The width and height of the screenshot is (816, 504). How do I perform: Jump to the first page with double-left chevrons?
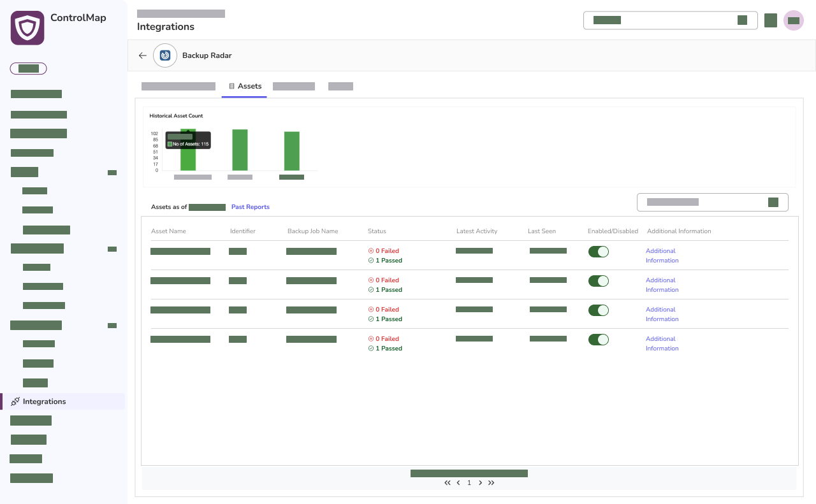pyautogui.click(x=448, y=483)
